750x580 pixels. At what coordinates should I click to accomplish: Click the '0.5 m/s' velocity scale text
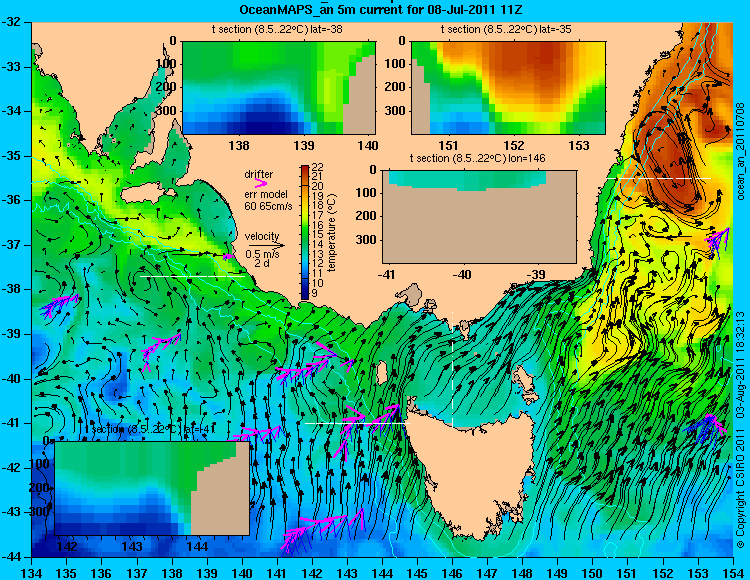tap(263, 254)
